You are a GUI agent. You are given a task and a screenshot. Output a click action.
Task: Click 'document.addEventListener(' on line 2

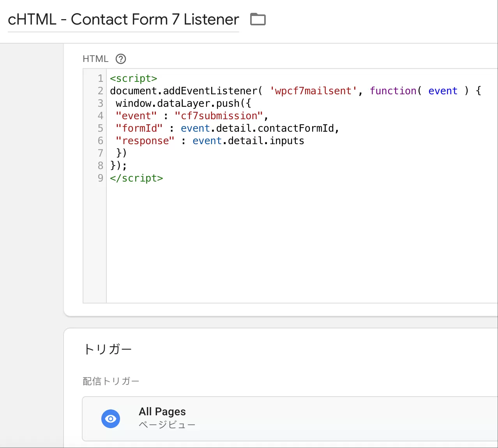(186, 91)
